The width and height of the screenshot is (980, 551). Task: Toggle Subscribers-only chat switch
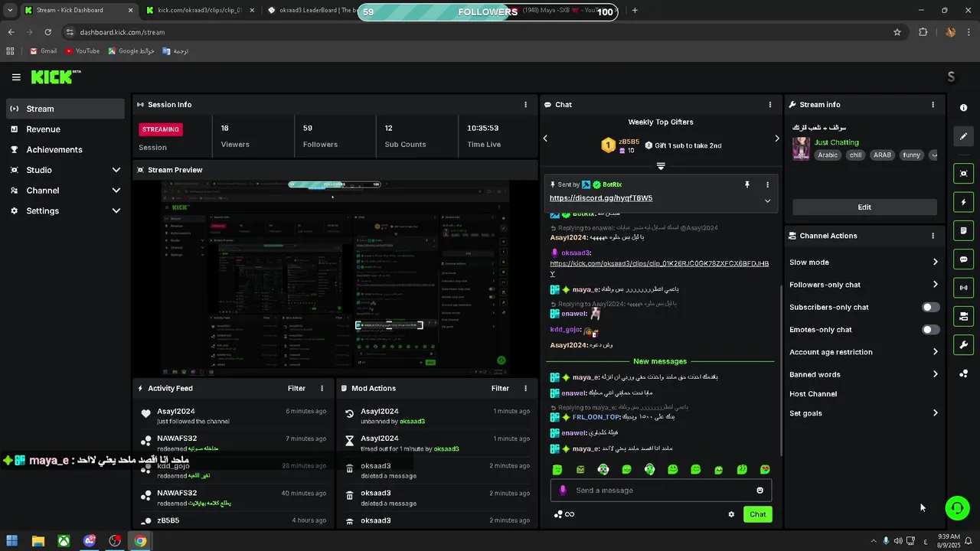(930, 308)
